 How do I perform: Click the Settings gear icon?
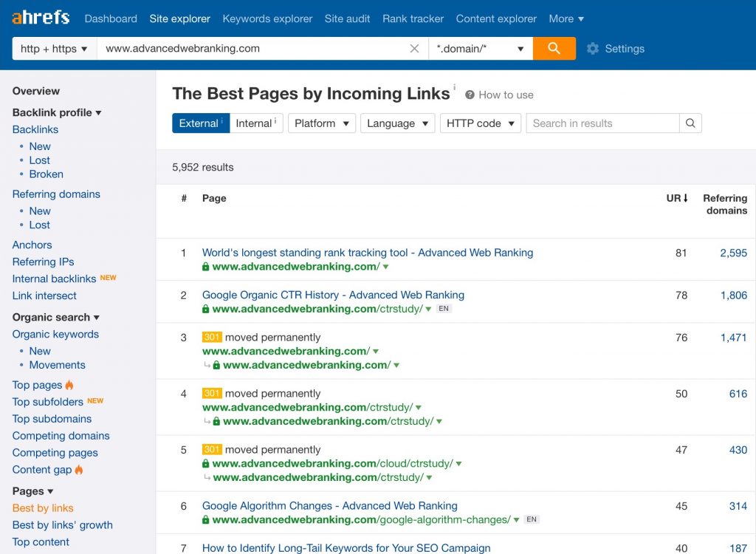(593, 48)
